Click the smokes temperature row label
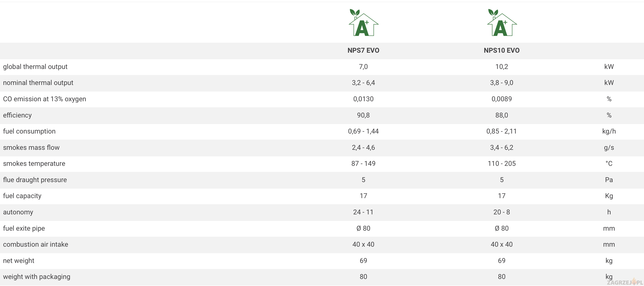 click(x=34, y=164)
